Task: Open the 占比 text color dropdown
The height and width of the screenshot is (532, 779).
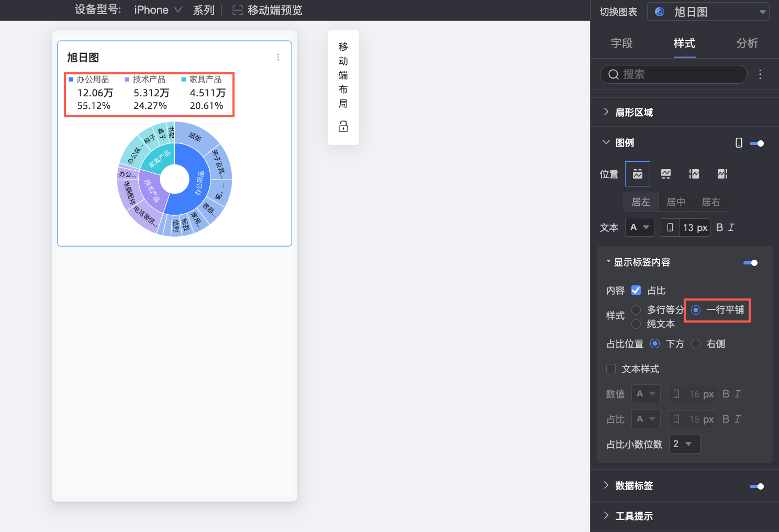Action: pos(646,419)
